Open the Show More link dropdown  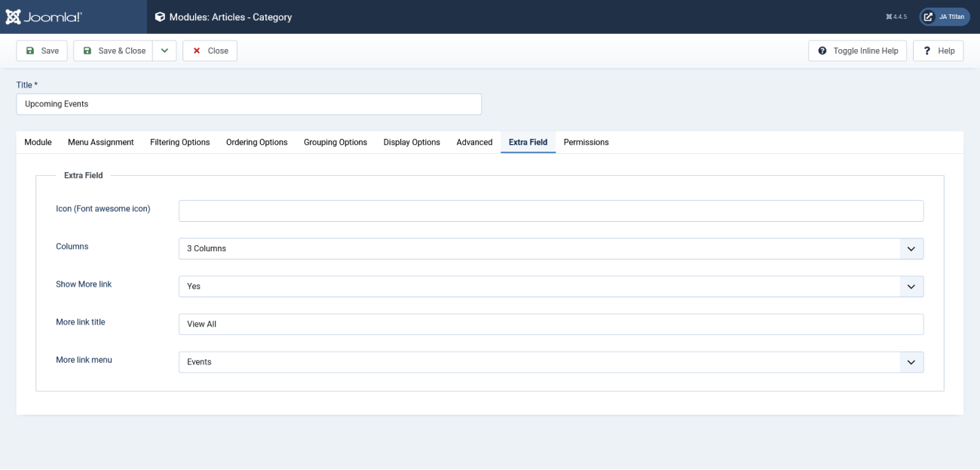coord(551,286)
